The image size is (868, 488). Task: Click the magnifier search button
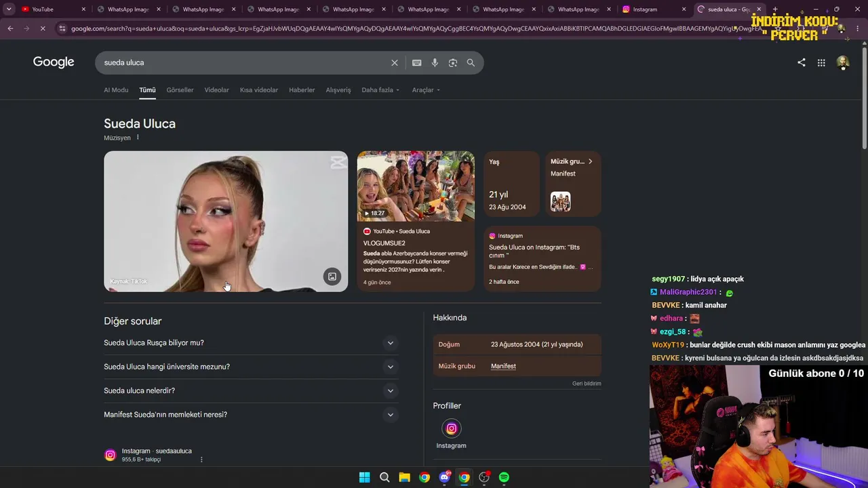click(471, 62)
